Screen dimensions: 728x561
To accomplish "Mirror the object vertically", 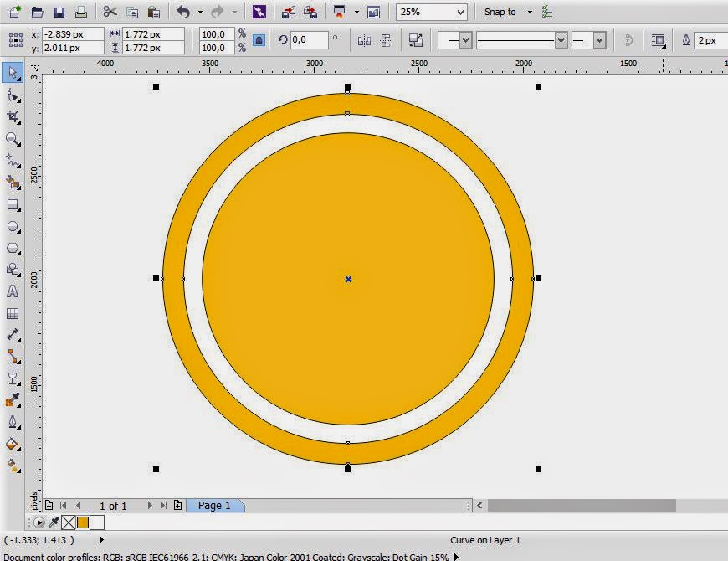I will tap(387, 41).
